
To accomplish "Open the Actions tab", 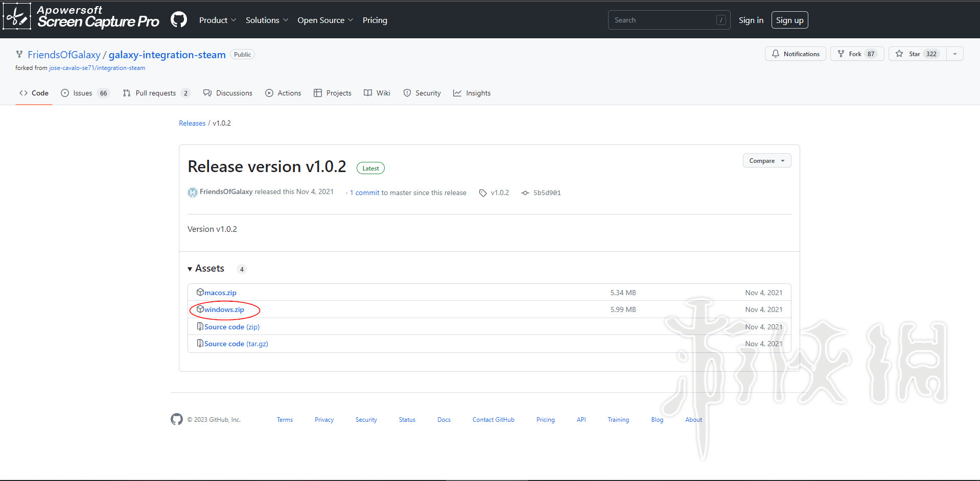I will point(283,93).
